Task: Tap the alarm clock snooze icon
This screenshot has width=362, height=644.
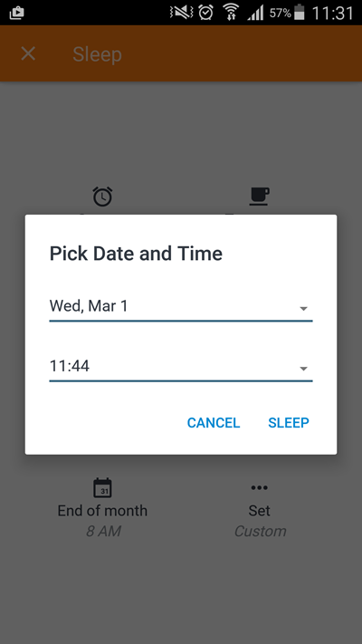Action: [102, 197]
